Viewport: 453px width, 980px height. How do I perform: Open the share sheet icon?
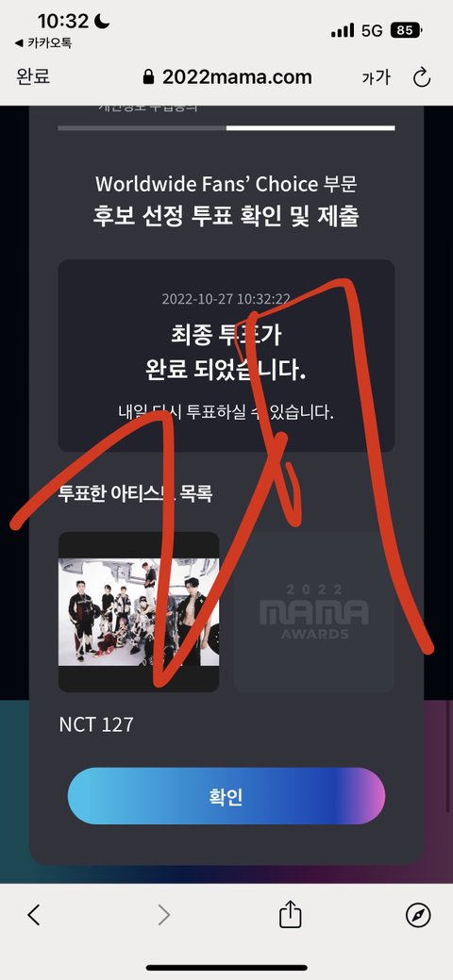click(x=290, y=915)
